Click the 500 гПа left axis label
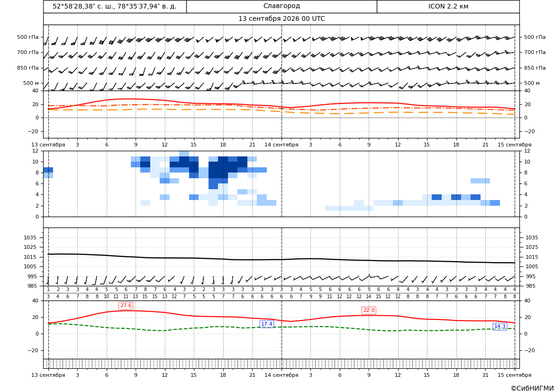 click(x=28, y=37)
